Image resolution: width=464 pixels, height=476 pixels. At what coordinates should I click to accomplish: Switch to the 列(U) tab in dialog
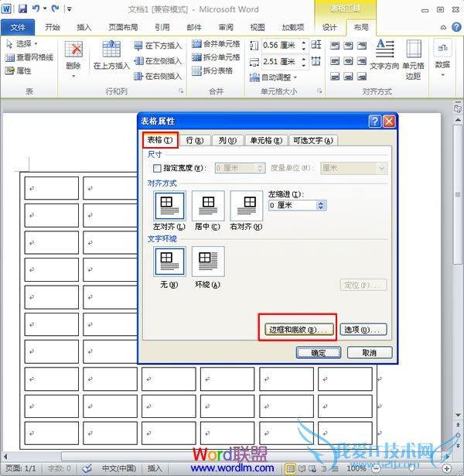[227, 140]
